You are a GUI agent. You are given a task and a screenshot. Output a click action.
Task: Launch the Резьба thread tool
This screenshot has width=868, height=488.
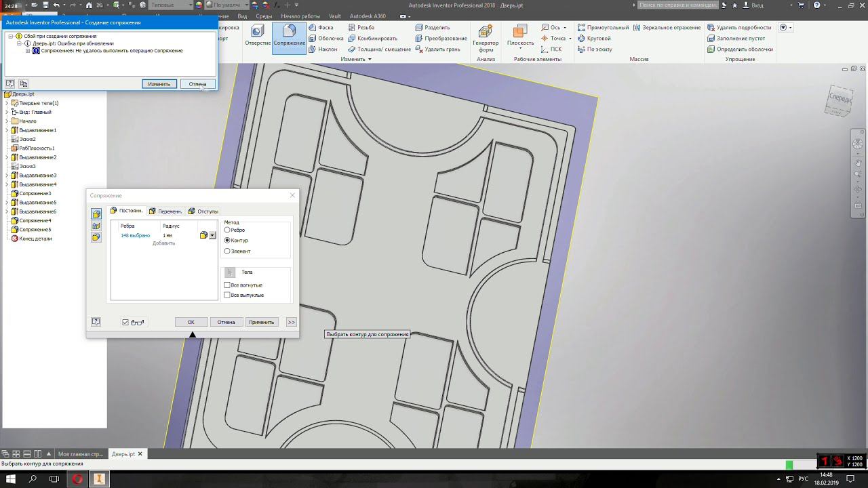(361, 28)
